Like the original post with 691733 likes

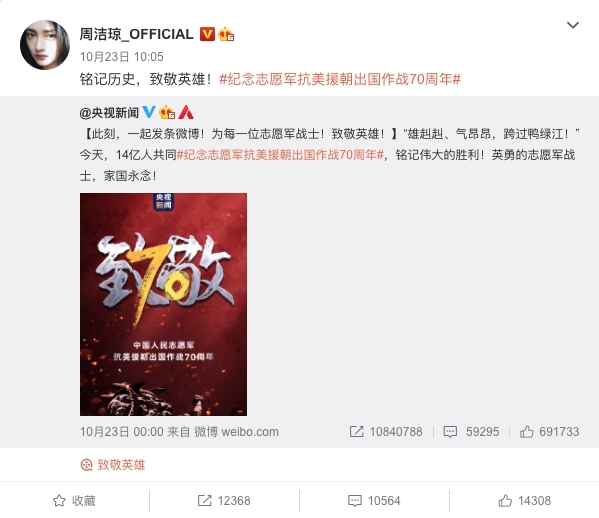pos(549,432)
